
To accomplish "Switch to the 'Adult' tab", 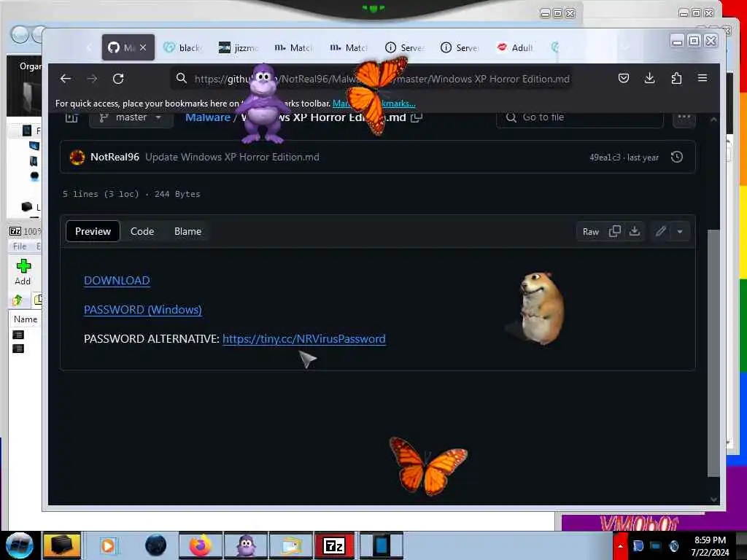I will (515, 47).
